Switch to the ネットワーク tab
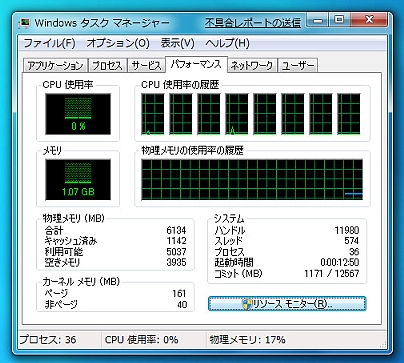Screen dimensions: 404x363 coord(252,65)
